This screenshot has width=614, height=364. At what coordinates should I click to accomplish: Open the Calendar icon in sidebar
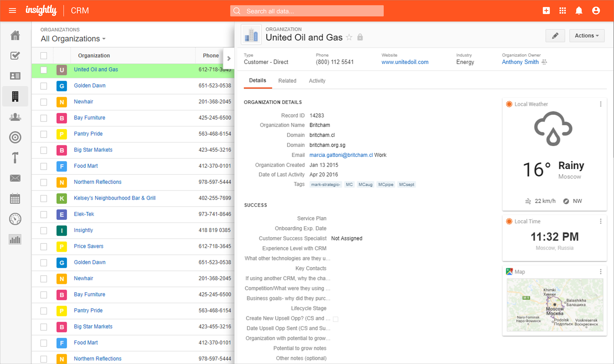coord(15,199)
